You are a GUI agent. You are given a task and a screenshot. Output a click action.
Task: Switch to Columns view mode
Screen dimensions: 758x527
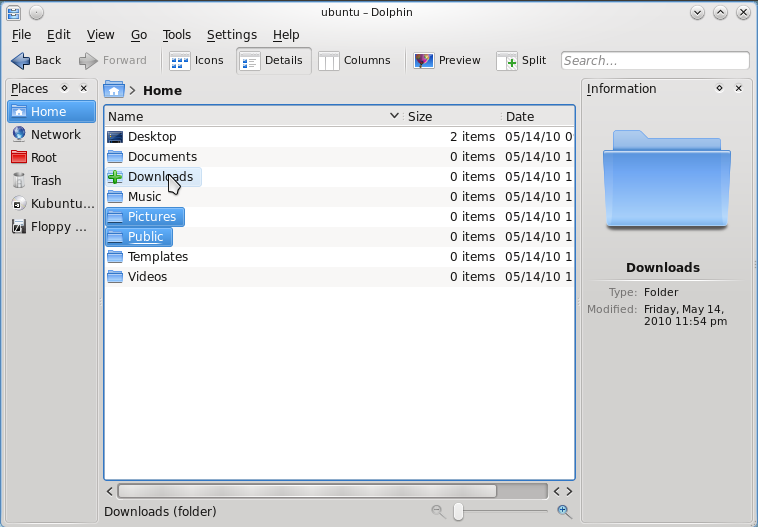pyautogui.click(x=354, y=61)
